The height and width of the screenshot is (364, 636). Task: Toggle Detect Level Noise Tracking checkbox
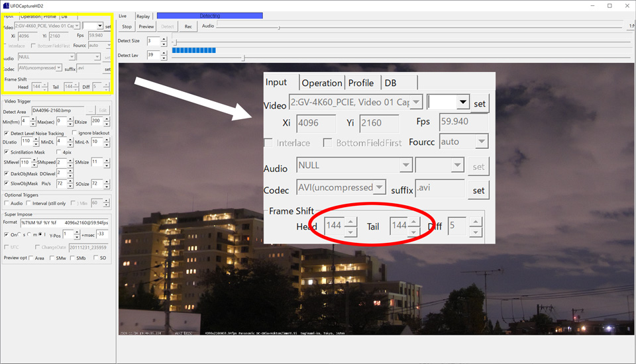[7, 134]
